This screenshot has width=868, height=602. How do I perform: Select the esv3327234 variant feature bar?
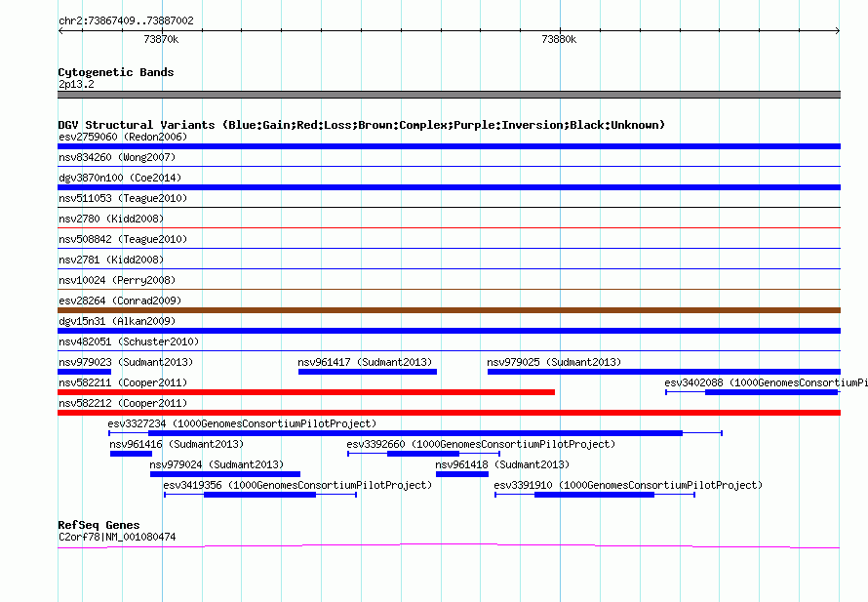[x=415, y=433]
